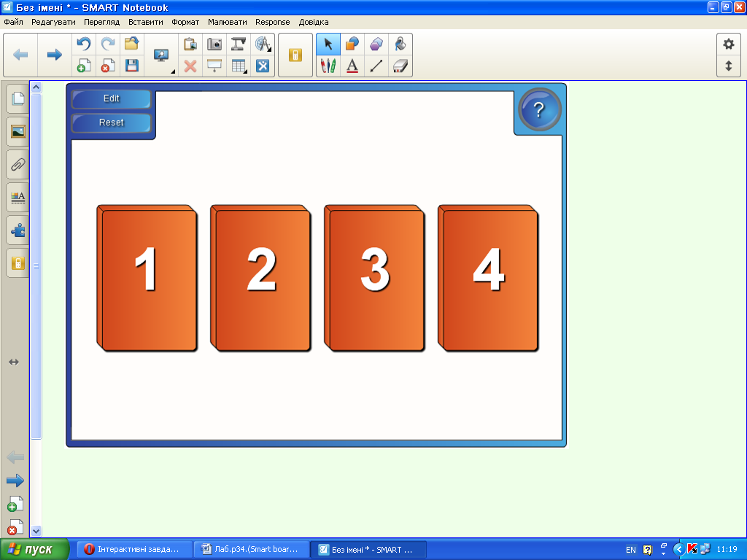Flip orange card number 1

coord(147,279)
